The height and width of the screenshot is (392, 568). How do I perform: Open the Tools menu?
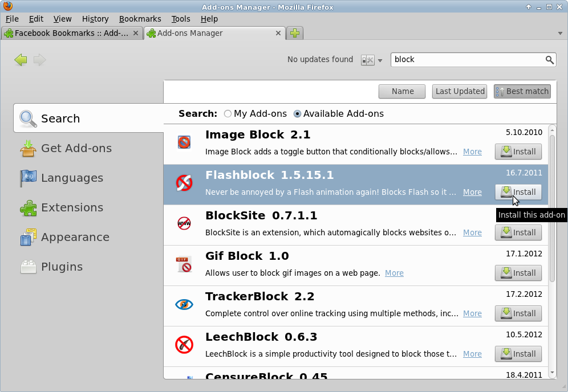pyautogui.click(x=180, y=19)
